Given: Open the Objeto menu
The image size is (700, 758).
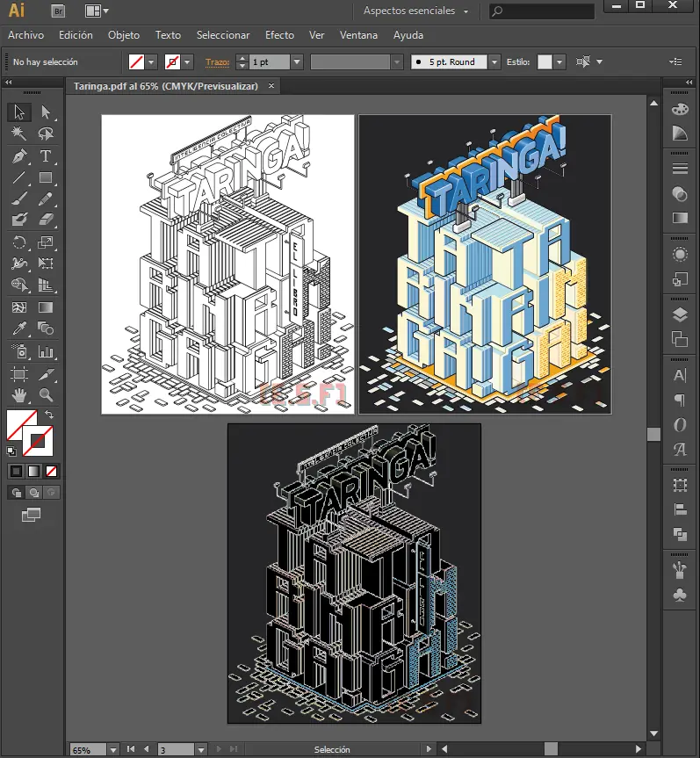Looking at the screenshot, I should (x=124, y=35).
